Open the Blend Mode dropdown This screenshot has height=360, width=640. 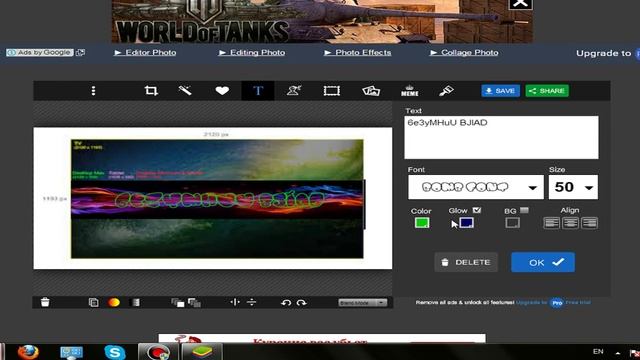tap(362, 302)
